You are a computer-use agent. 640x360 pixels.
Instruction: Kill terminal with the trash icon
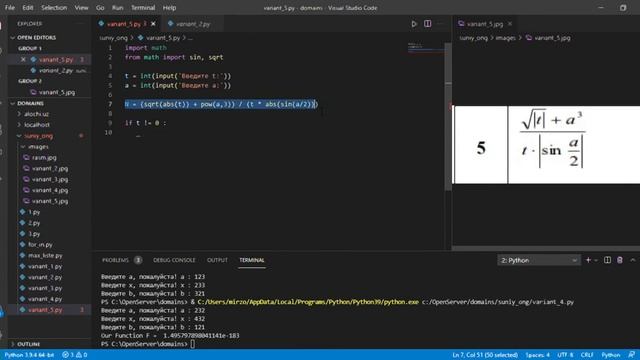pyautogui.click(x=620, y=260)
